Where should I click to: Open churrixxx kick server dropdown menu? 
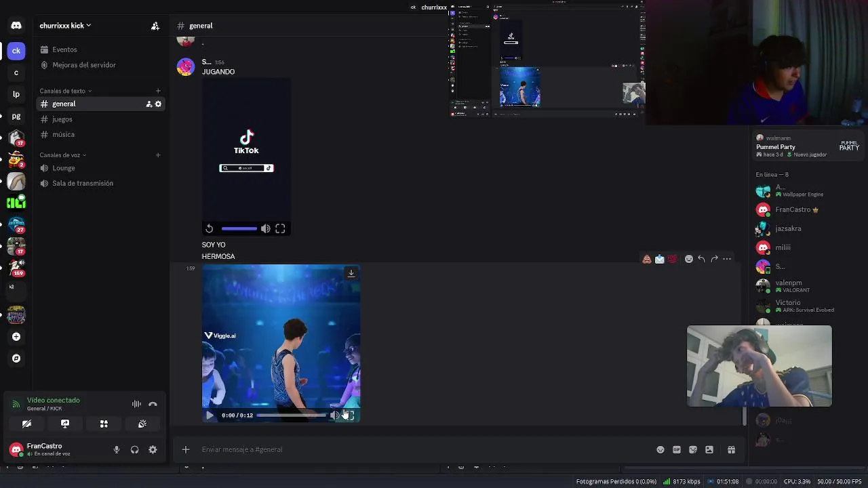(65, 26)
